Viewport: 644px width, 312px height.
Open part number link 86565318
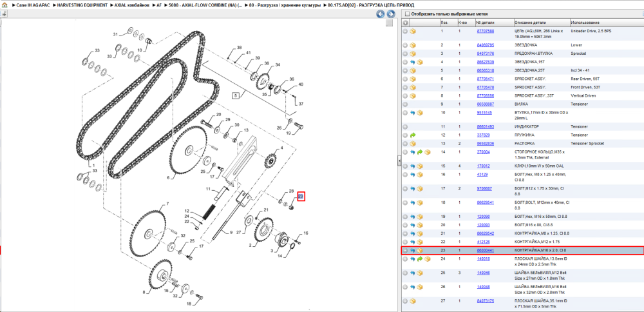(x=485, y=70)
